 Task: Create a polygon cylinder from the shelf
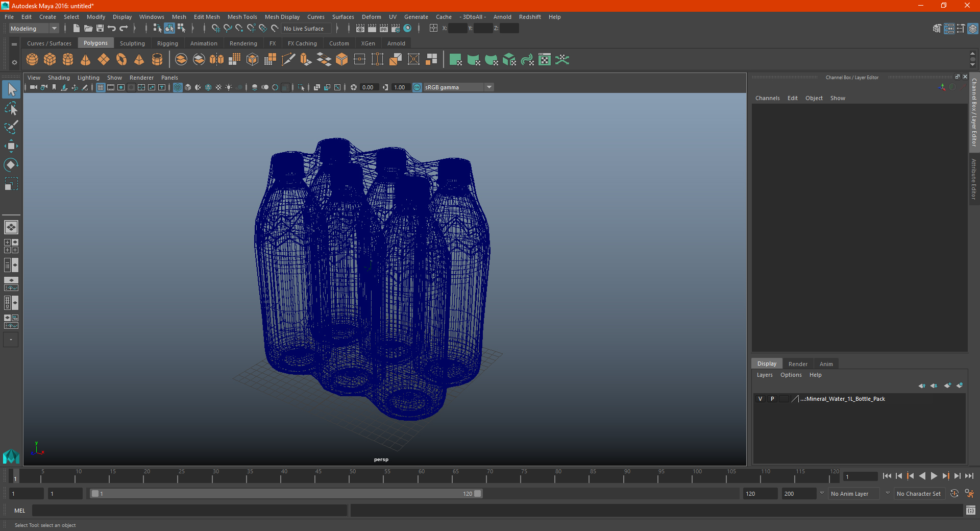tap(68, 60)
